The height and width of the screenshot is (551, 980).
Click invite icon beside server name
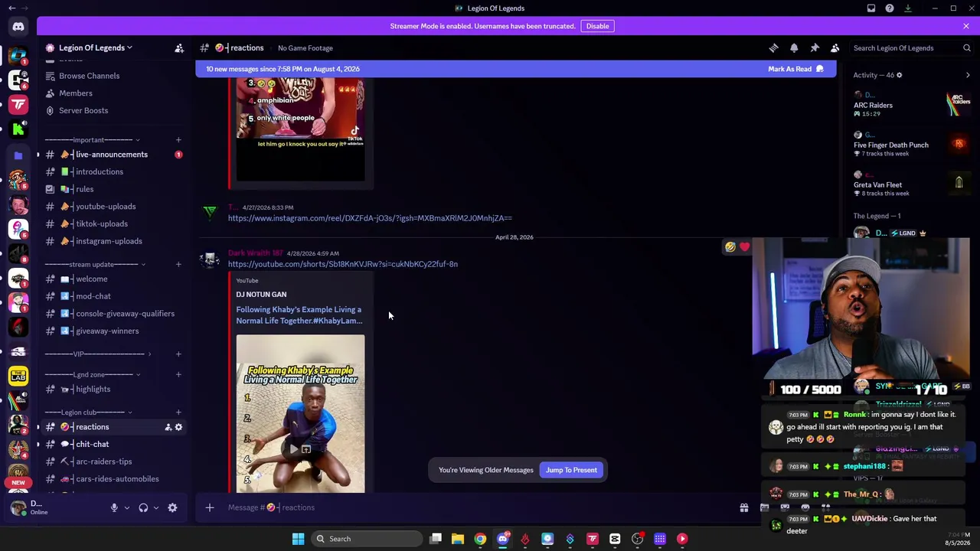[179, 48]
